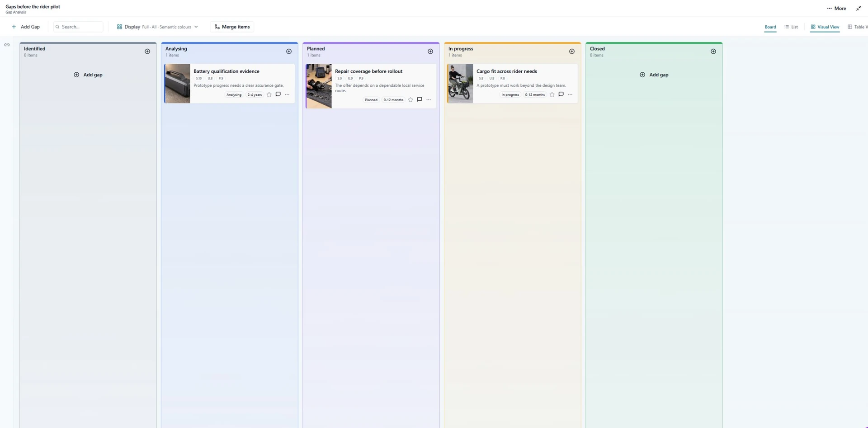Click the plus icon in In progress column header
Image resolution: width=868 pixels, height=428 pixels.
coord(572,52)
